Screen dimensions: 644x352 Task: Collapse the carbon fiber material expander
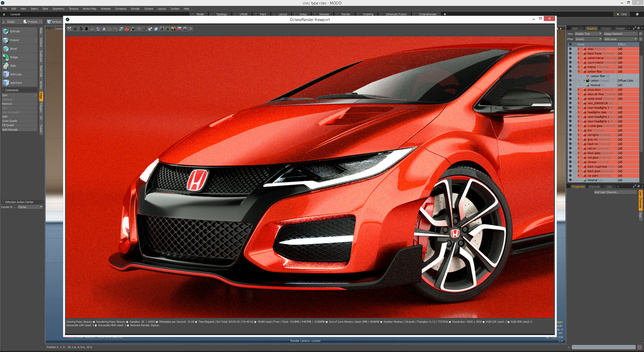(x=579, y=71)
